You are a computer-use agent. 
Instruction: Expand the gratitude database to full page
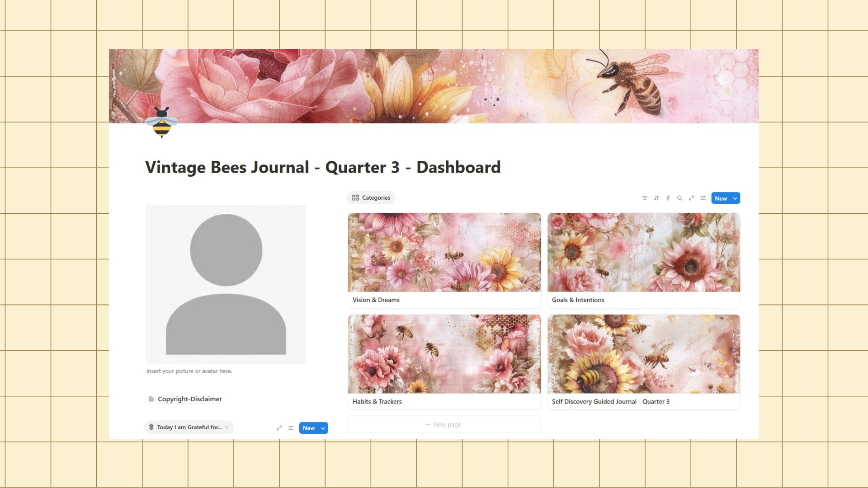tap(279, 428)
